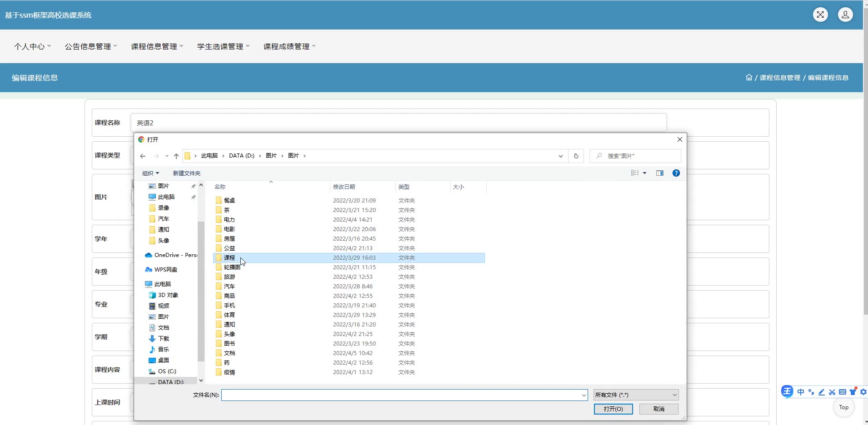
Task: Toggle the preview pane icon
Action: click(660, 173)
